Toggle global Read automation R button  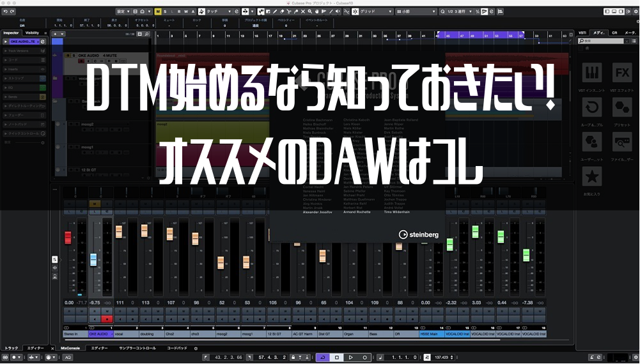pyautogui.click(x=179, y=12)
